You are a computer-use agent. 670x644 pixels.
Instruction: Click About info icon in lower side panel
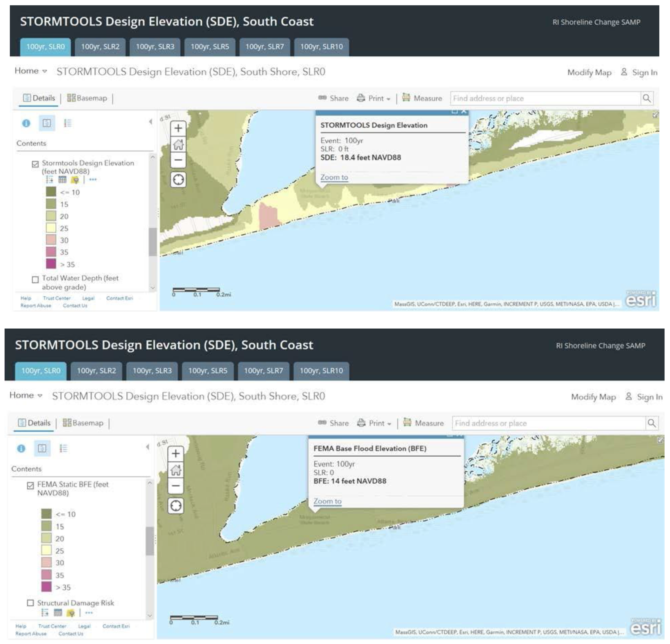coord(21,448)
